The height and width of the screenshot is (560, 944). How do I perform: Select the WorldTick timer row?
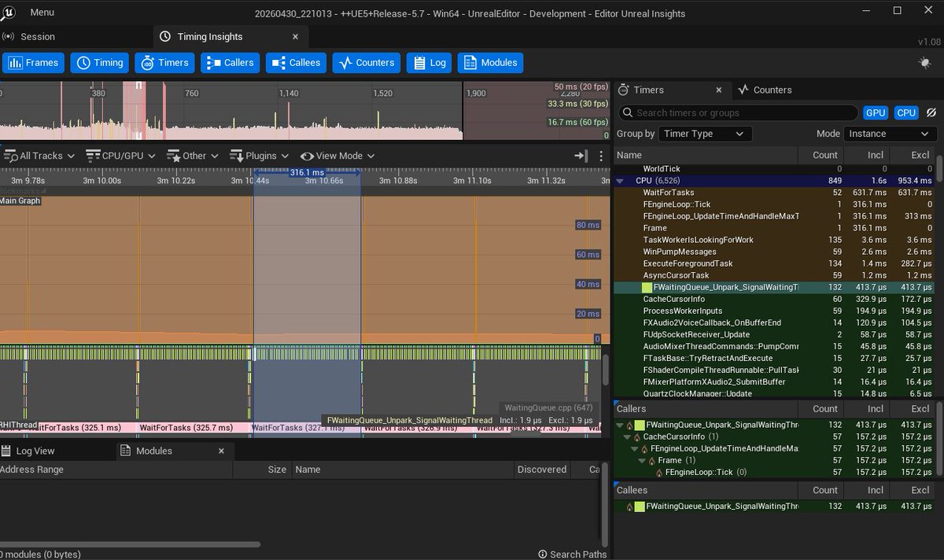pyautogui.click(x=775, y=168)
